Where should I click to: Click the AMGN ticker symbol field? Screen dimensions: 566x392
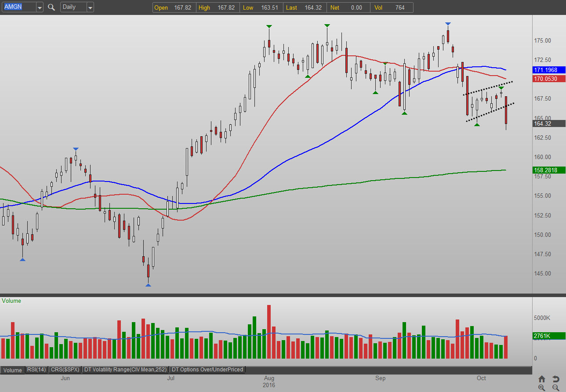pyautogui.click(x=18, y=7)
